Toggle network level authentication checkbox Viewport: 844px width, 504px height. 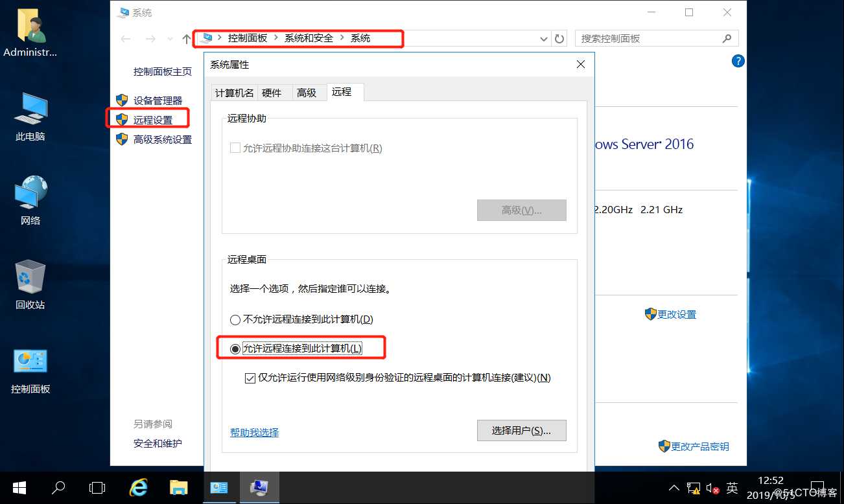[250, 378]
